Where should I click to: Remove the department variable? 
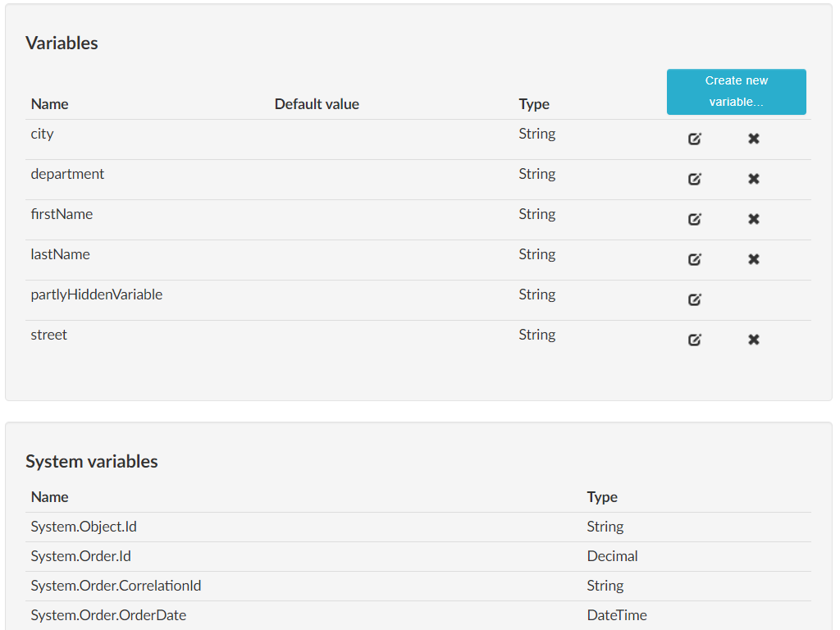(x=754, y=179)
